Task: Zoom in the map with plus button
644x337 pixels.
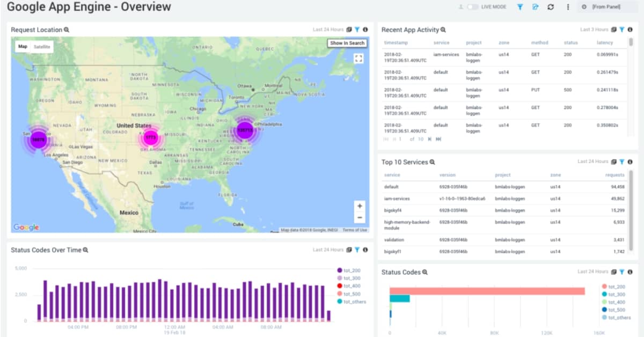Action: [360, 206]
